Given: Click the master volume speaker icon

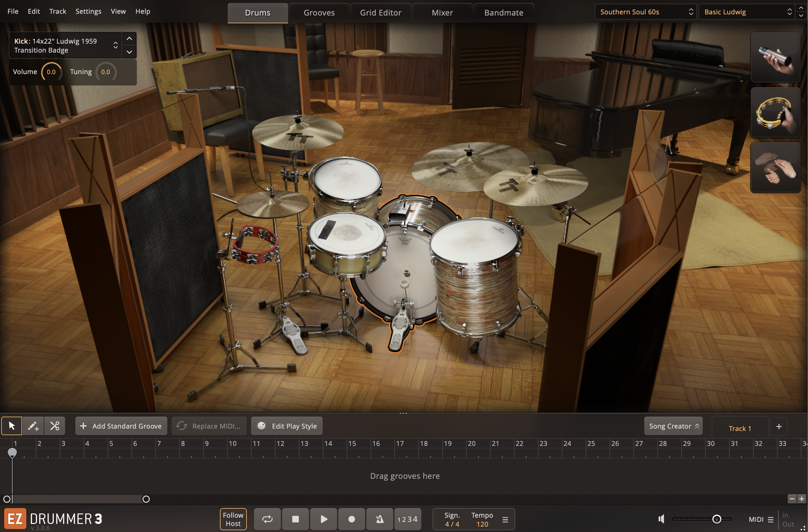Looking at the screenshot, I should pos(661,519).
